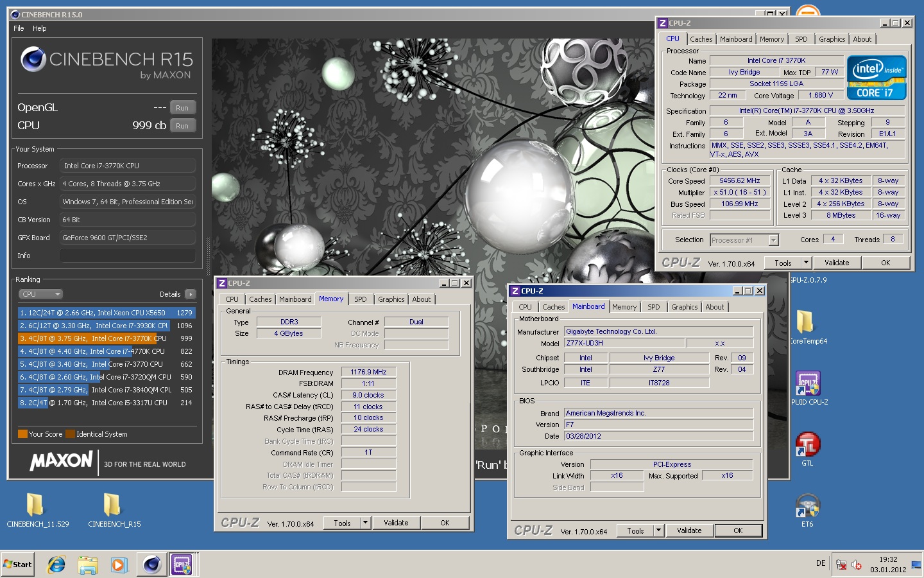Open the CoreTemp64 desktop folder

tap(807, 327)
